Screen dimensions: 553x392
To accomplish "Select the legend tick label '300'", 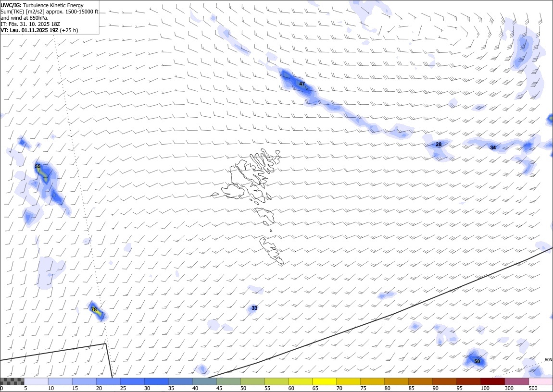I will 509,388.
